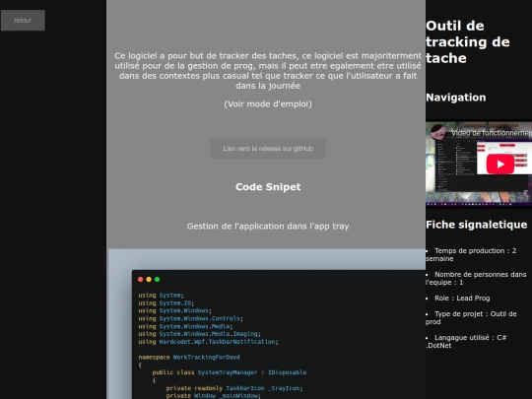Click 'namespace WorkTrackingForDavd' code line

pyautogui.click(x=189, y=358)
